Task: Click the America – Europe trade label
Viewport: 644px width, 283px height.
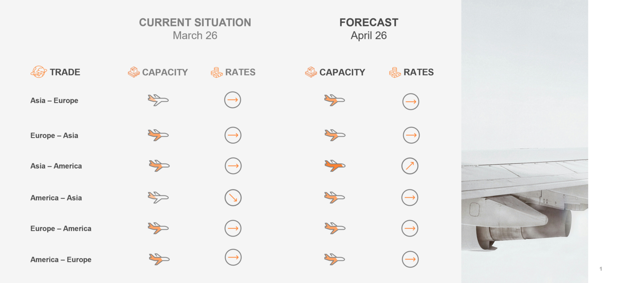Action: pos(61,260)
